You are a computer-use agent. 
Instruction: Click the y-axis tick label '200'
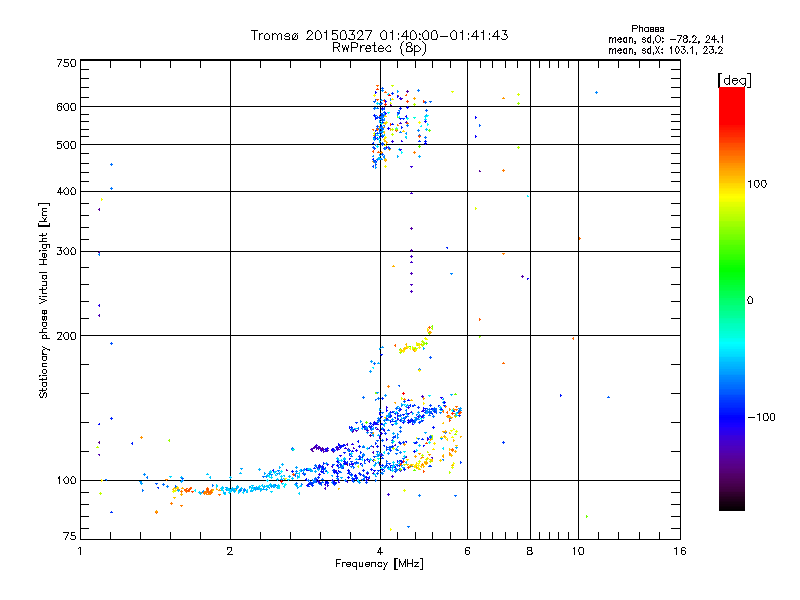[66, 336]
